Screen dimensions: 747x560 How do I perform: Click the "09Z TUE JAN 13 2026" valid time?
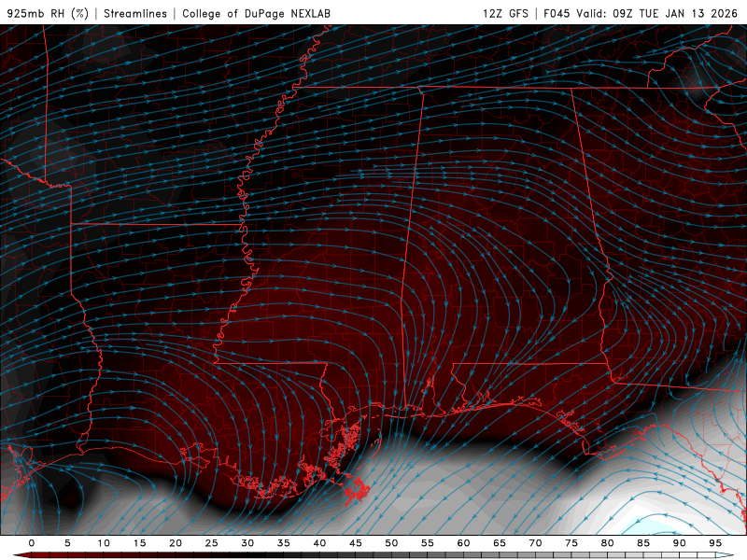tap(675, 14)
